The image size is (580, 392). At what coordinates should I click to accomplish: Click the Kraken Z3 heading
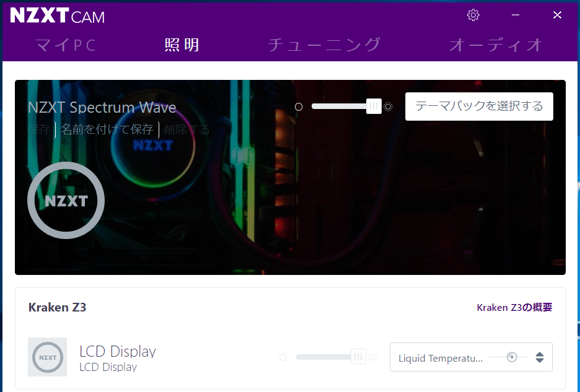58,308
